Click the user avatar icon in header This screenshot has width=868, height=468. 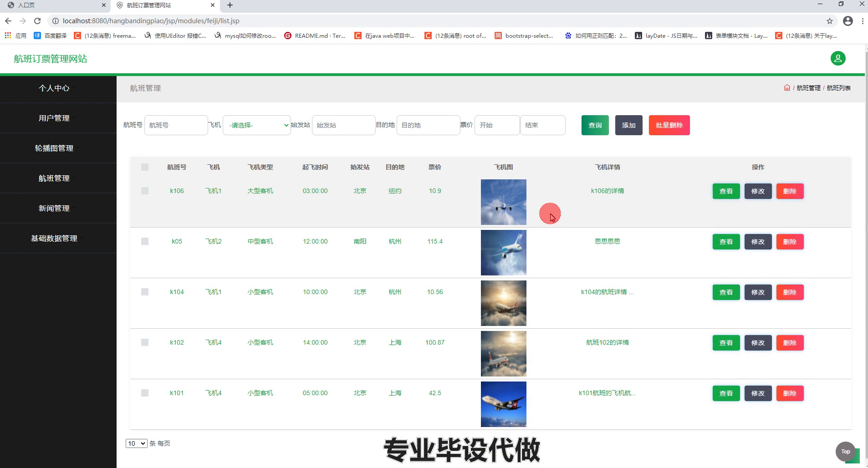(x=838, y=58)
